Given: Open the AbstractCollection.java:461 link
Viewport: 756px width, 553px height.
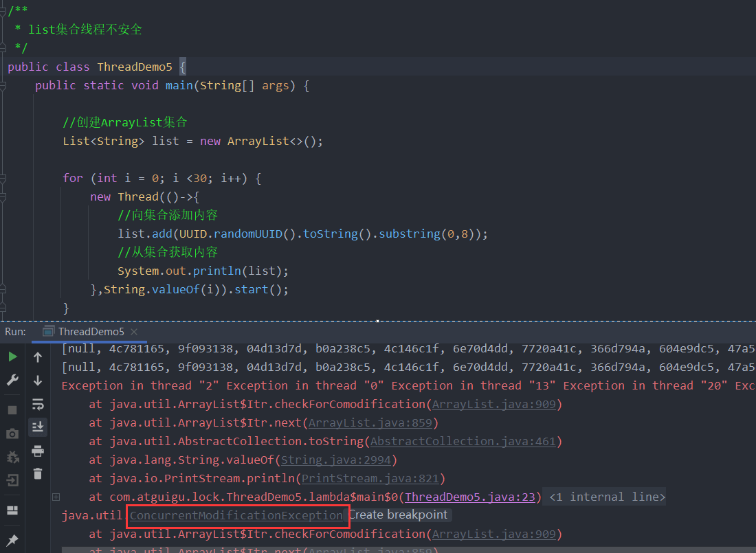Looking at the screenshot, I should tap(463, 442).
